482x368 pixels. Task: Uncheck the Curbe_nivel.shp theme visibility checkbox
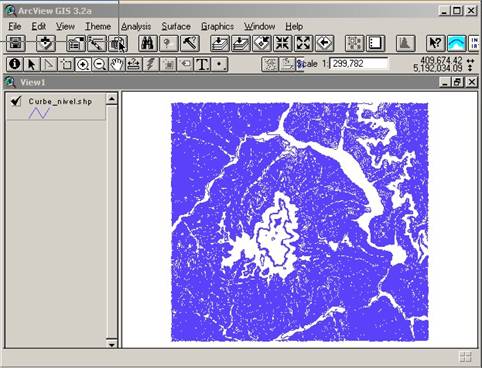(x=16, y=101)
